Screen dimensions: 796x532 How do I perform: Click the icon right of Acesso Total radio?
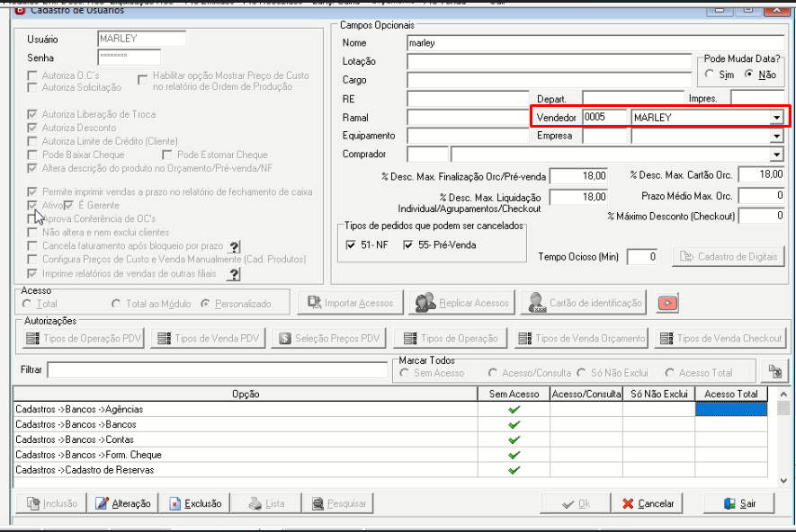[774, 371]
